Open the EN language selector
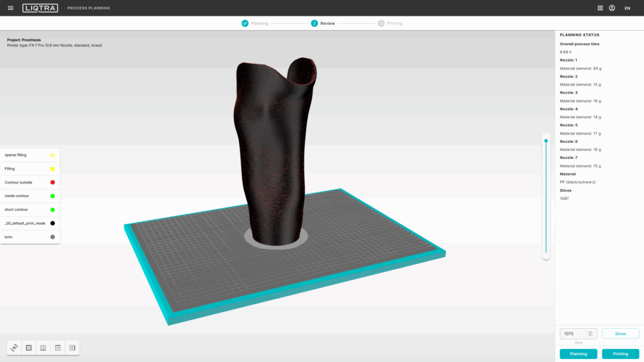 (627, 8)
